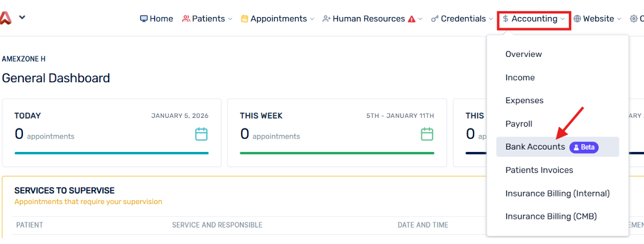Click the Human Resources warning triangle icon
Viewport: 644px width, 244px height.
[411, 19]
